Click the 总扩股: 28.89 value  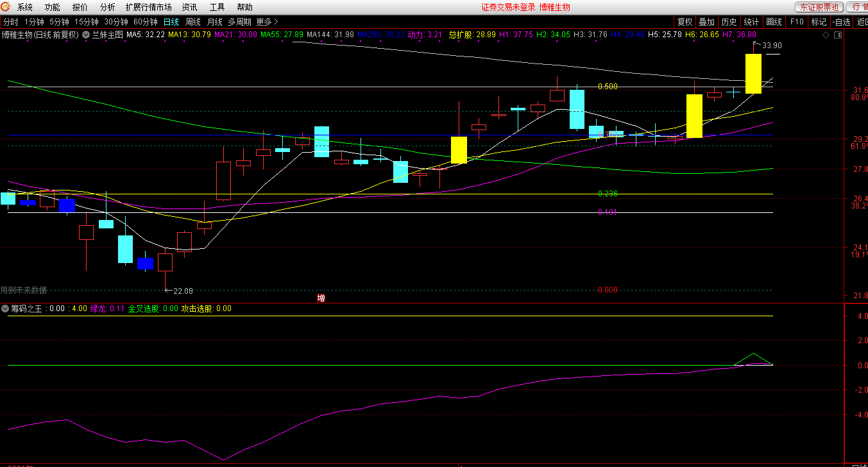472,35
